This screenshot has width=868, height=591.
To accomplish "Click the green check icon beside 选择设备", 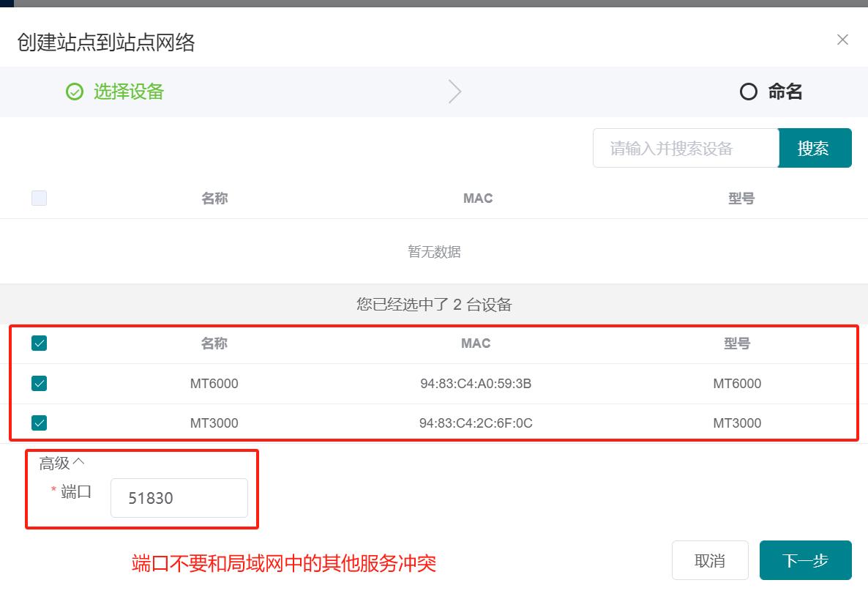I will pyautogui.click(x=74, y=92).
